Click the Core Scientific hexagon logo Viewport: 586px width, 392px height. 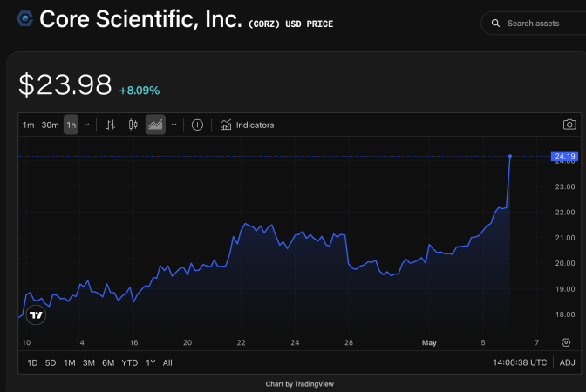25,18
